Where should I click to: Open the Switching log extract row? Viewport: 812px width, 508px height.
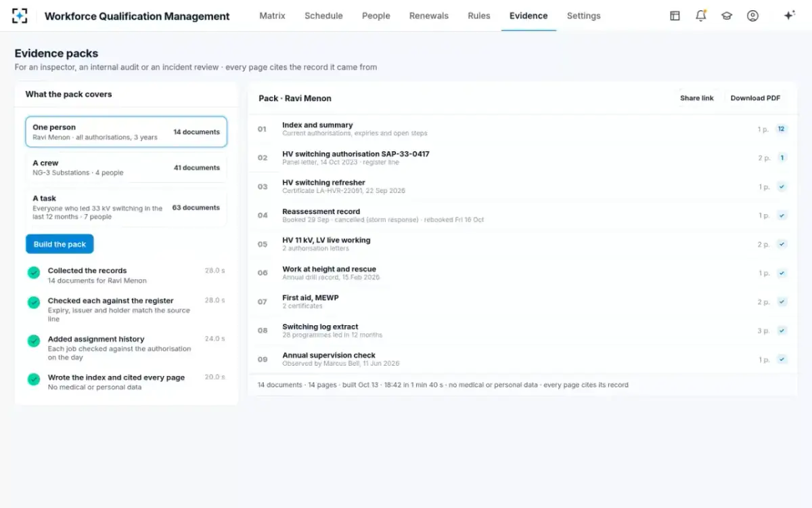(x=522, y=331)
